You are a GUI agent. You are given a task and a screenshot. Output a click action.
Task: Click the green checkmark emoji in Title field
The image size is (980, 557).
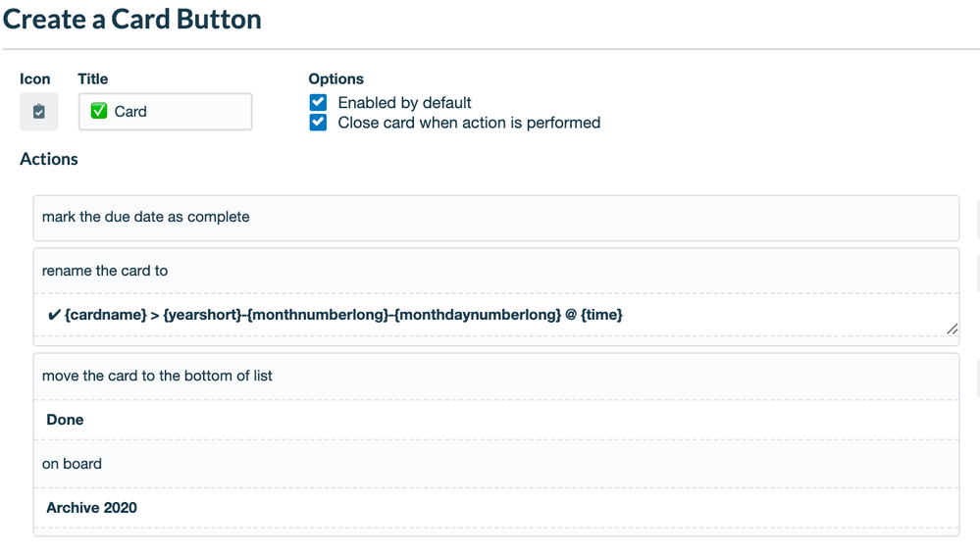pyautogui.click(x=99, y=112)
